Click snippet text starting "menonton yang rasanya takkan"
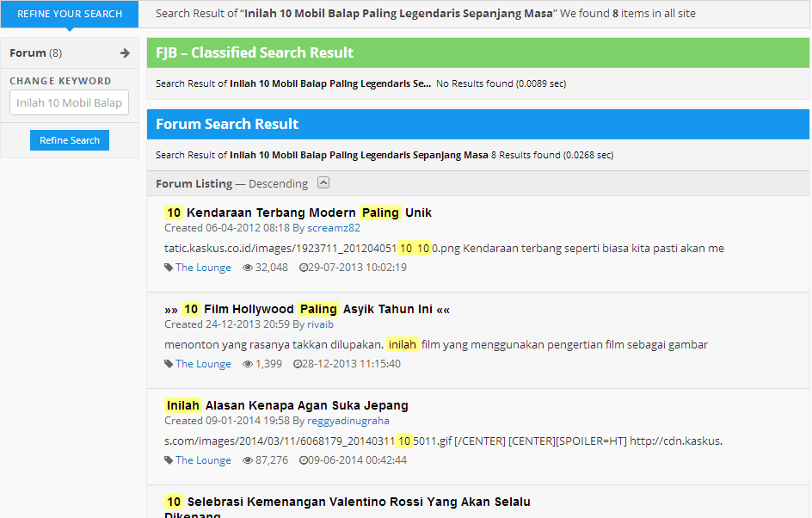 coord(435,344)
